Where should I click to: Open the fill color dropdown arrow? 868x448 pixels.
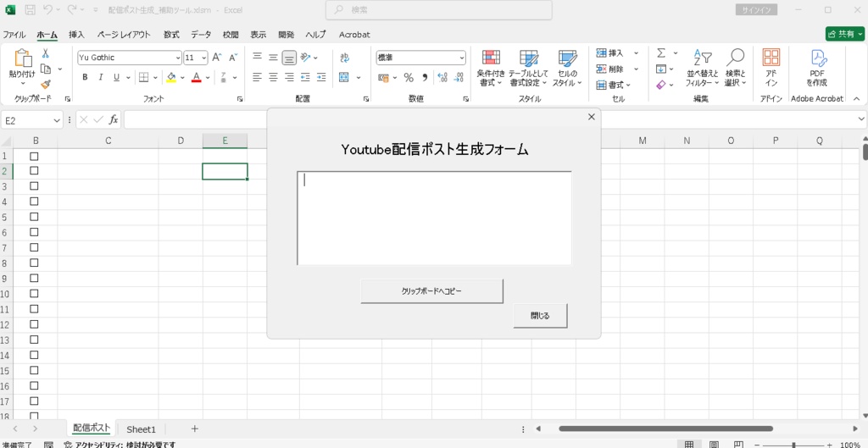tap(182, 77)
